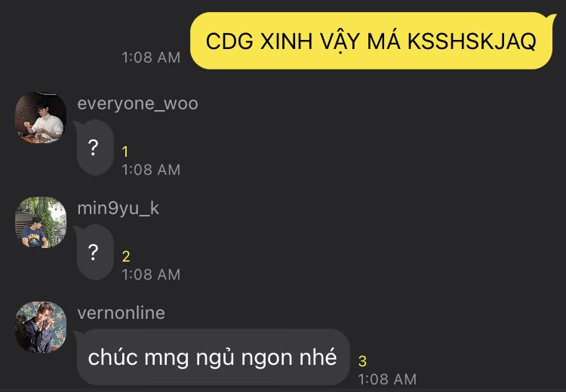Screen dimensions: 566x392
Task: Click the unread count 3 beside vernonline's message
Action: click(x=362, y=361)
